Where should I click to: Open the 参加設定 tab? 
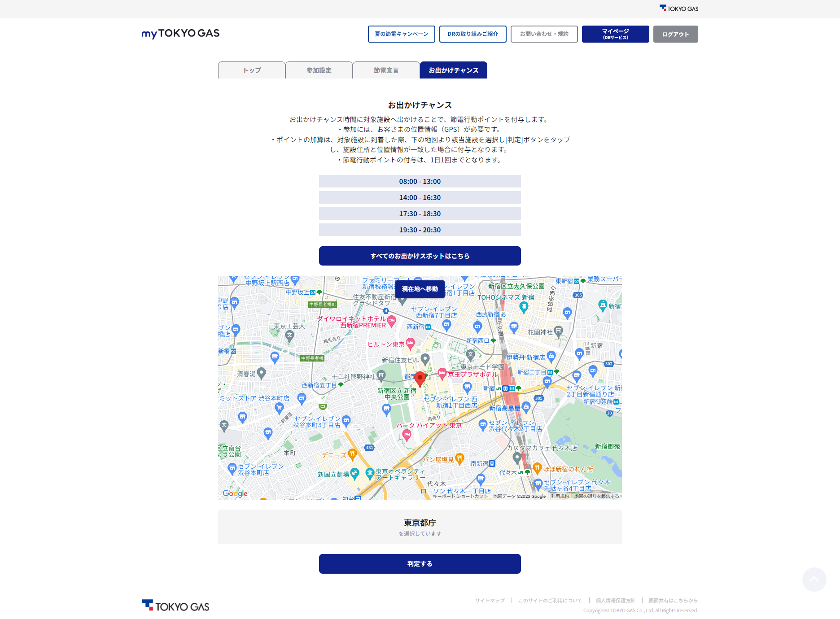[319, 70]
